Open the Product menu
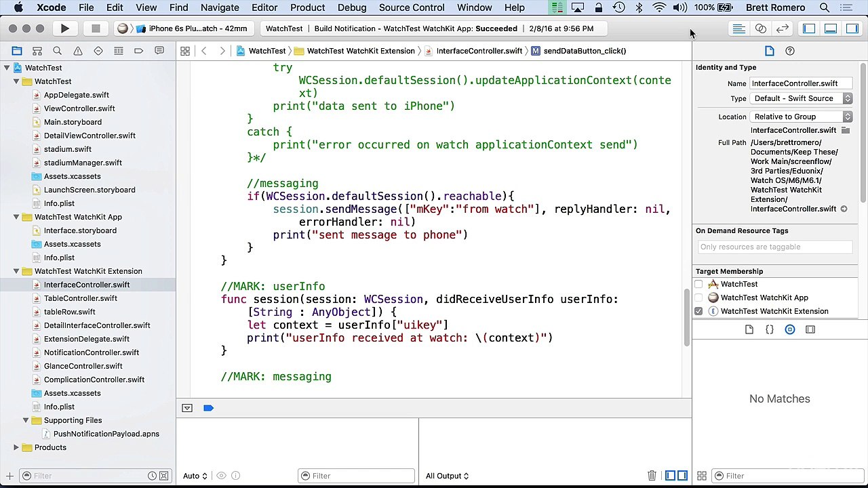 307,7
